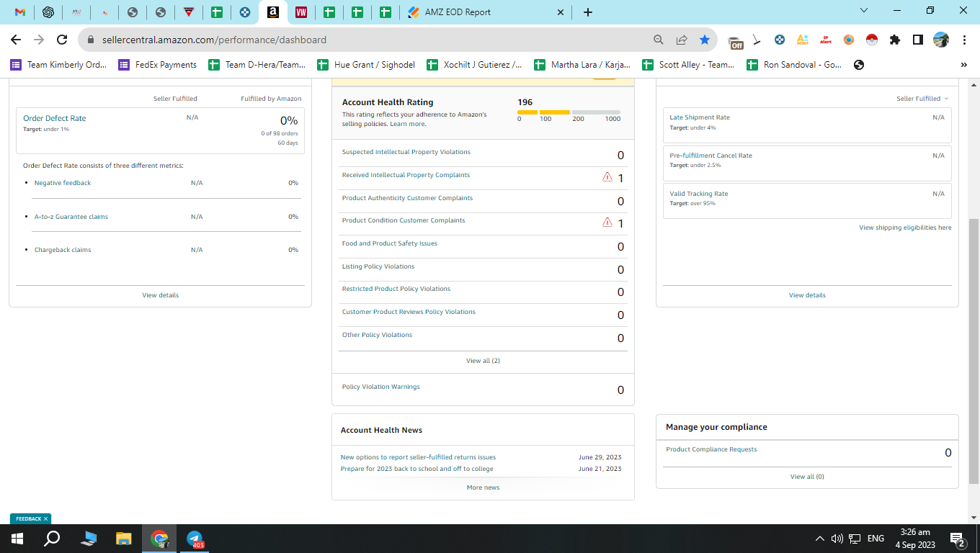This screenshot has width=980, height=553.
Task: Open news about seller-fulfilled returns issues
Action: coord(418,457)
